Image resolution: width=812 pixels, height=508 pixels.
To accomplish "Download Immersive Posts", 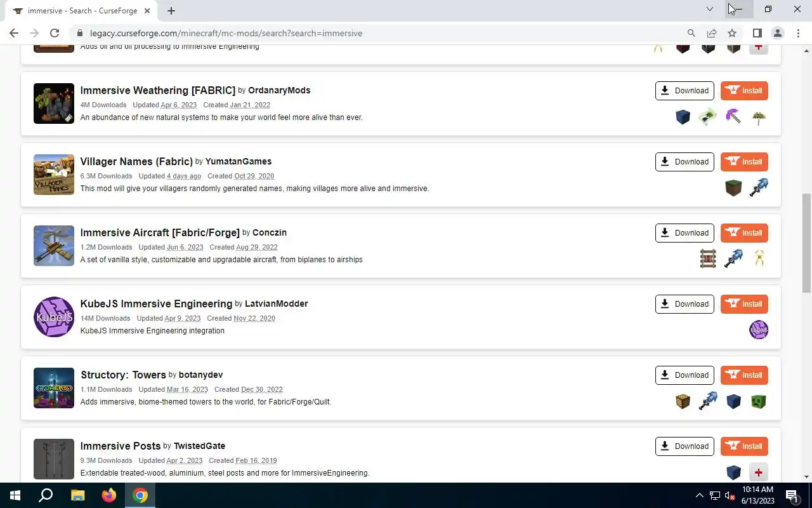I will pos(684,446).
